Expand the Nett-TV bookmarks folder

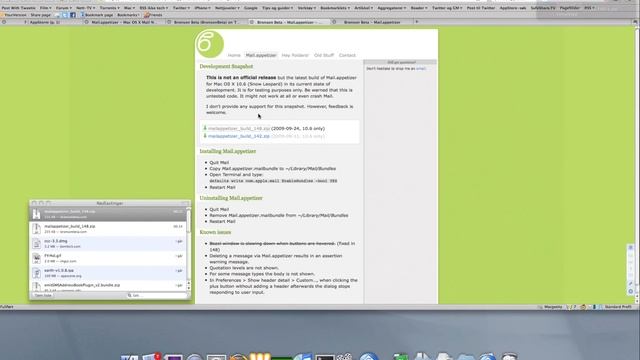pos(85,8)
